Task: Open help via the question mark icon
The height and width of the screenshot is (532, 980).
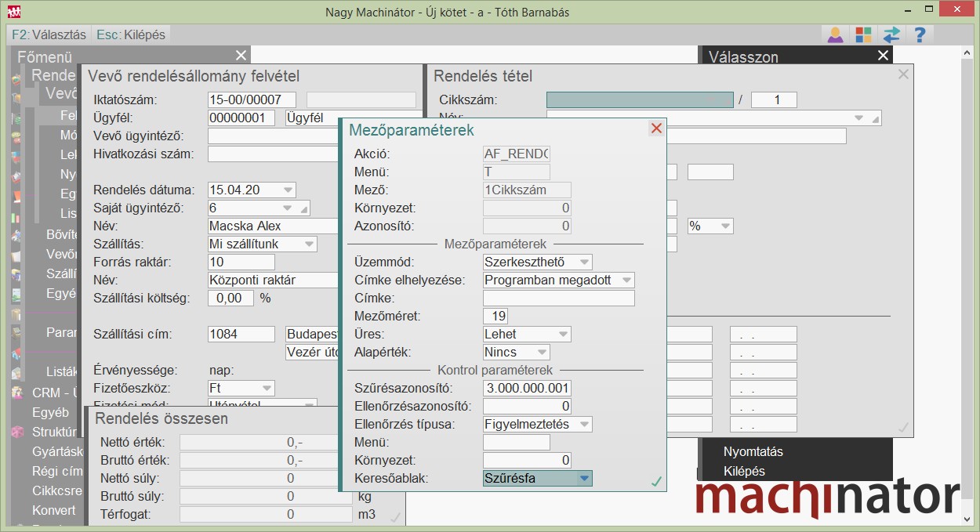Action: [x=920, y=35]
